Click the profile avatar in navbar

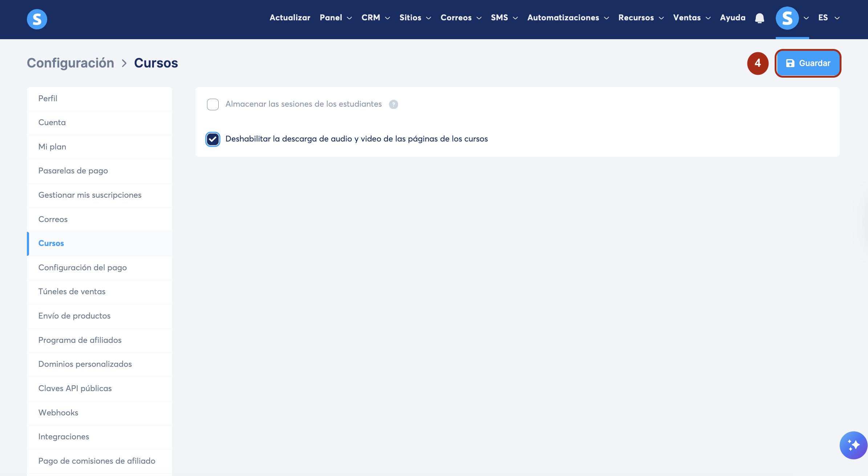[787, 18]
